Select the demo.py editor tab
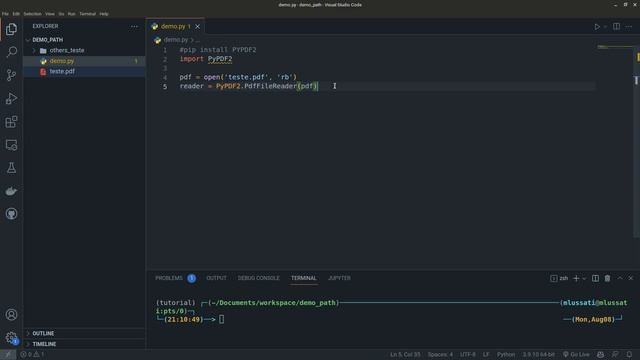 click(x=175, y=27)
